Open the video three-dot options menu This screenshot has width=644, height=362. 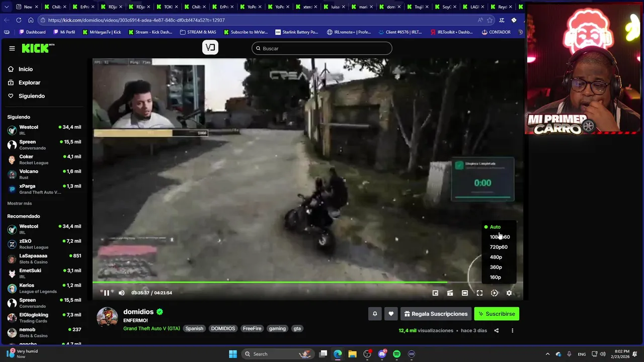pyautogui.click(x=512, y=331)
